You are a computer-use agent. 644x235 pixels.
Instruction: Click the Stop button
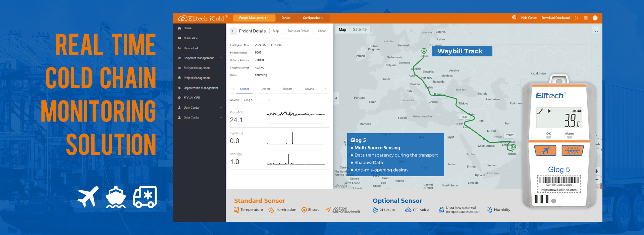click(276, 31)
